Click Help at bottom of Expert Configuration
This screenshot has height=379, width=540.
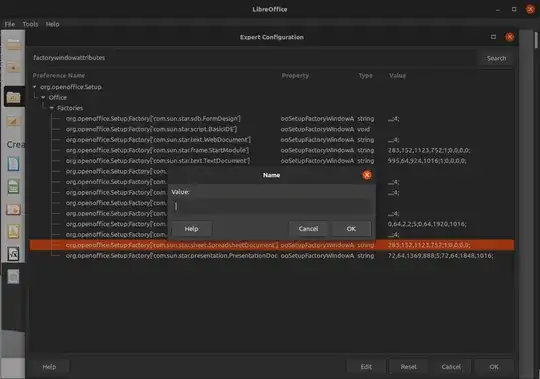coord(49,367)
